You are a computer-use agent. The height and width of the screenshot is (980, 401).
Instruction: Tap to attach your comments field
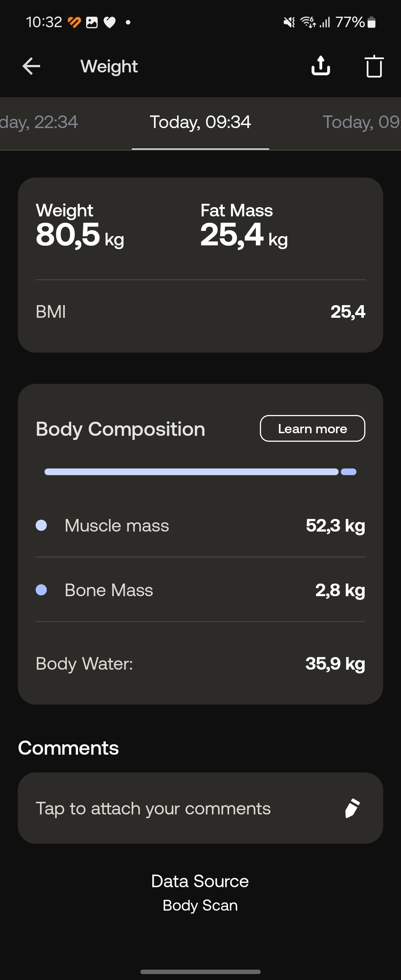[x=200, y=808]
